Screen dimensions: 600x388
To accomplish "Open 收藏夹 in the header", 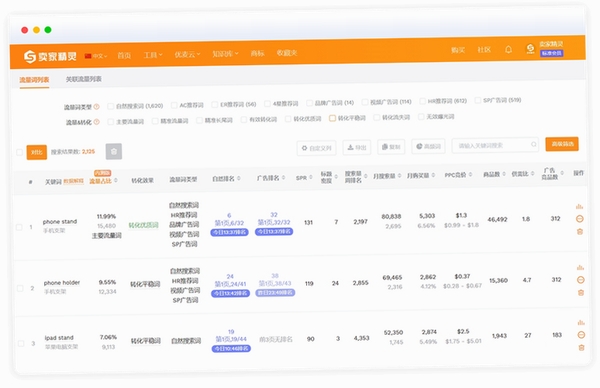I will pos(287,53).
